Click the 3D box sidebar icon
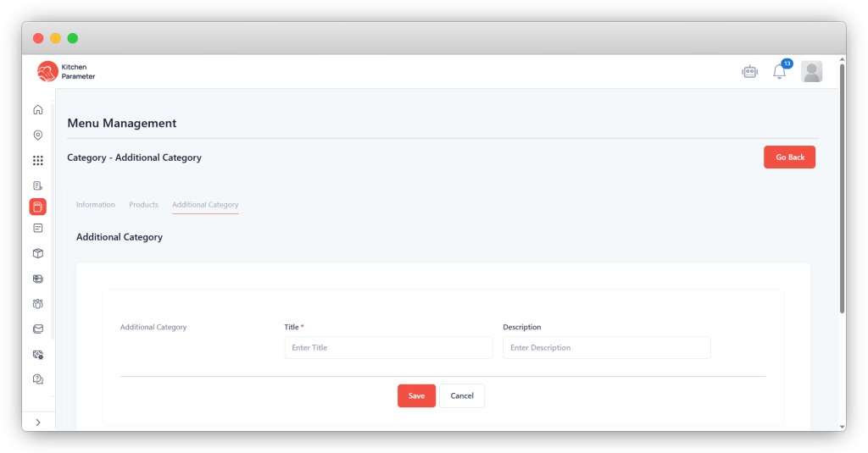 point(37,253)
